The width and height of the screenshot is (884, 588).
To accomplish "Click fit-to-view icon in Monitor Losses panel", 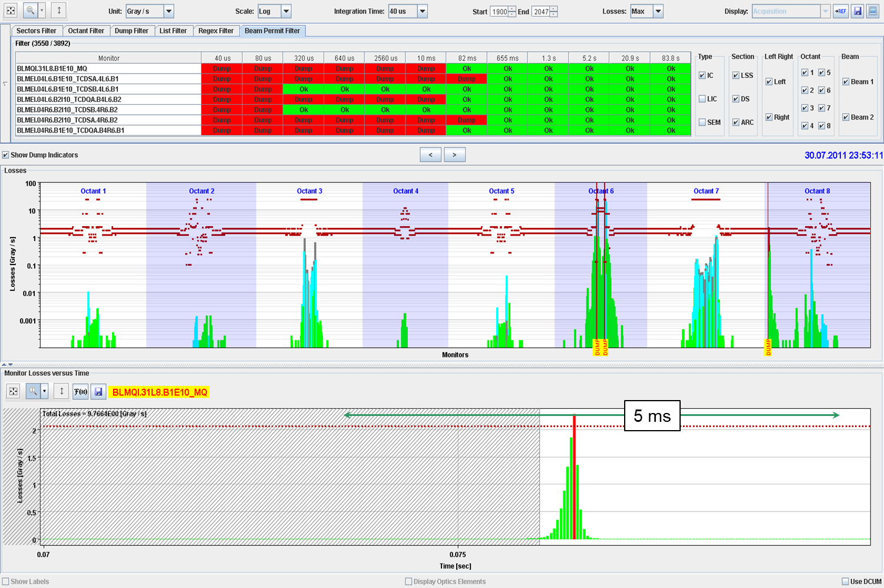I will pyautogui.click(x=14, y=391).
